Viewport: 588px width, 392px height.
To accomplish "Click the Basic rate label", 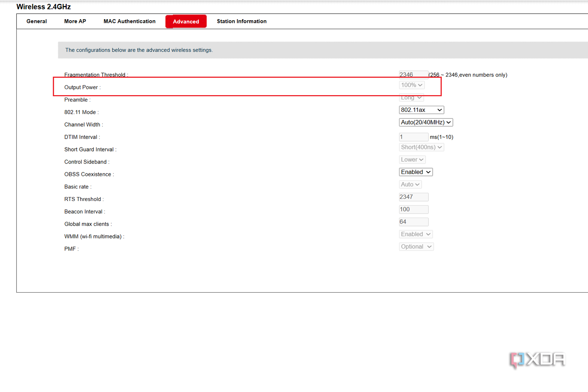I will pyautogui.click(x=78, y=187).
